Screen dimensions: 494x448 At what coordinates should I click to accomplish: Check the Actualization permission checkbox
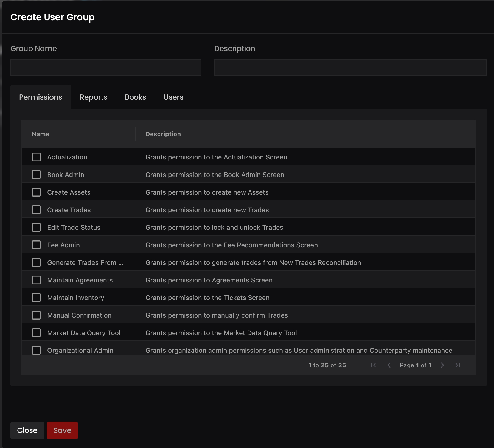point(36,157)
